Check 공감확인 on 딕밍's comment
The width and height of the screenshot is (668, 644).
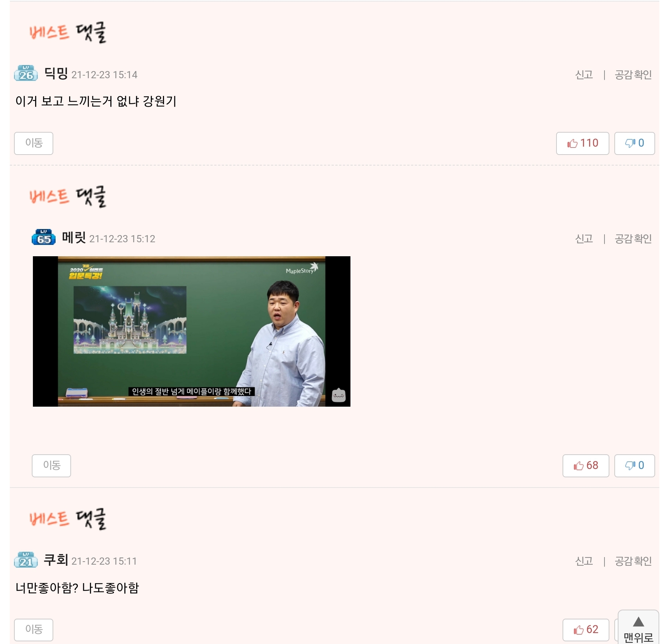(633, 75)
